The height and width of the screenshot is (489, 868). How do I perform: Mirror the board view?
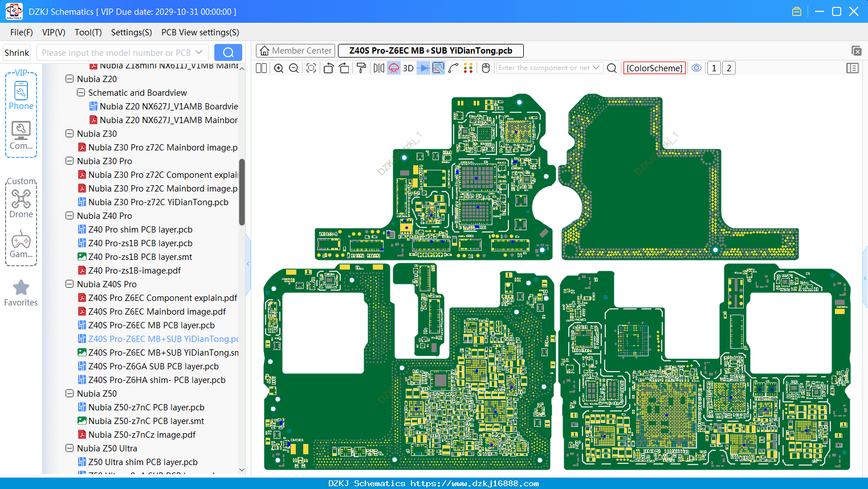(x=379, y=68)
